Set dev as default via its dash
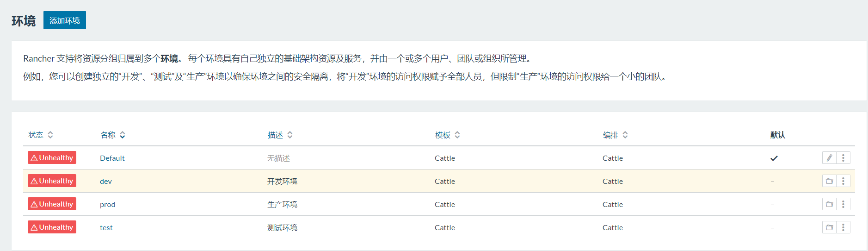This screenshot has height=251, width=868. pyautogui.click(x=772, y=182)
